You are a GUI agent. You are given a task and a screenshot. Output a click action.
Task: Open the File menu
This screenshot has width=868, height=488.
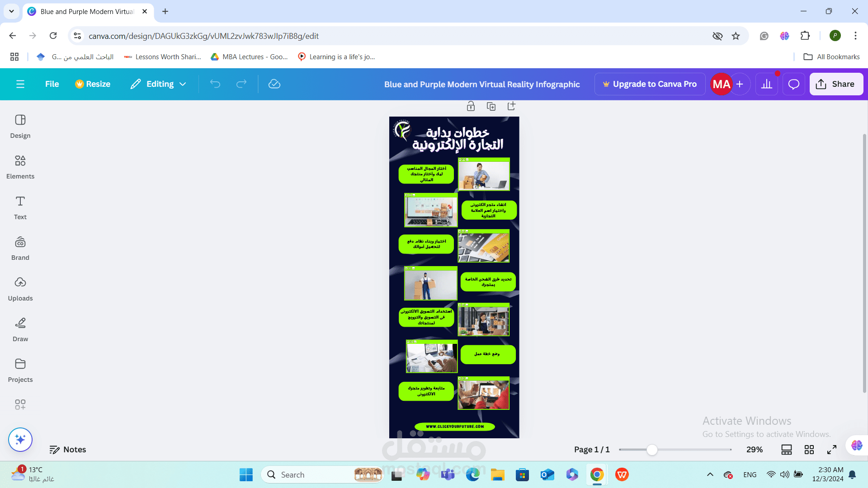(52, 84)
